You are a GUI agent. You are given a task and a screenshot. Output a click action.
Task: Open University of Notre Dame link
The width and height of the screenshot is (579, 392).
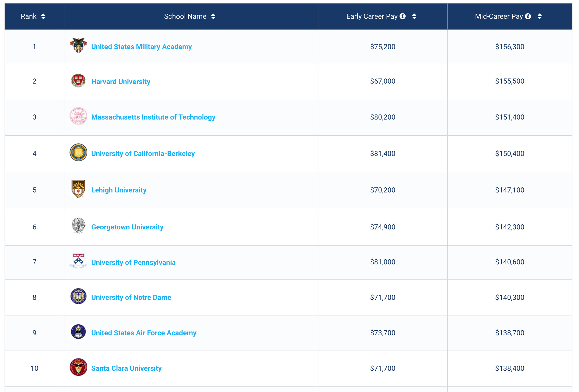pos(131,297)
